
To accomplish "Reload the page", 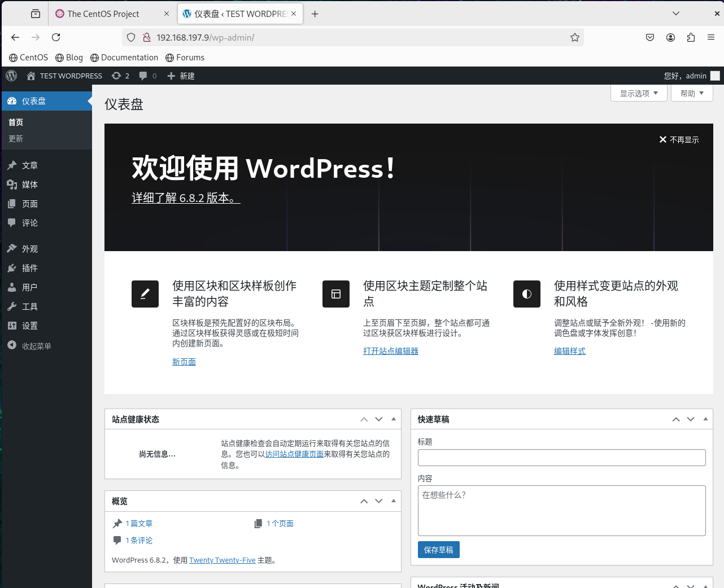I will click(56, 37).
